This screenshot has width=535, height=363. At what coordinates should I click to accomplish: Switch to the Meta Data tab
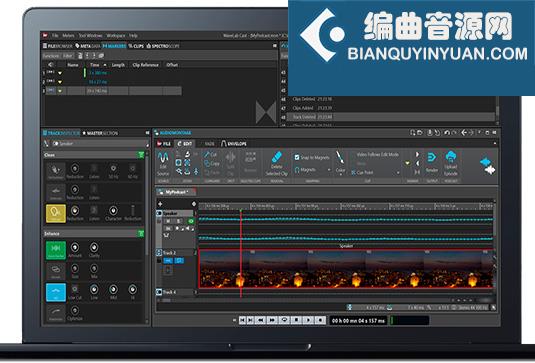88,46
